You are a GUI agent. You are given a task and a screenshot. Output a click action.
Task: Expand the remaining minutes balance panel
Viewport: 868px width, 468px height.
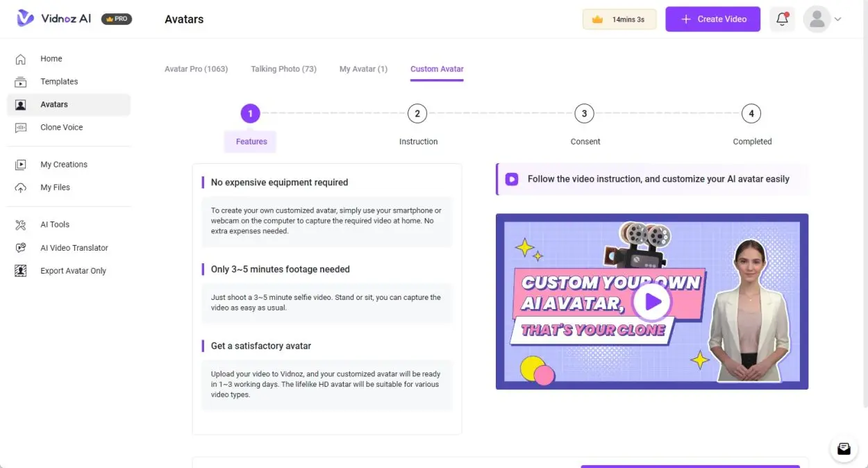click(619, 19)
